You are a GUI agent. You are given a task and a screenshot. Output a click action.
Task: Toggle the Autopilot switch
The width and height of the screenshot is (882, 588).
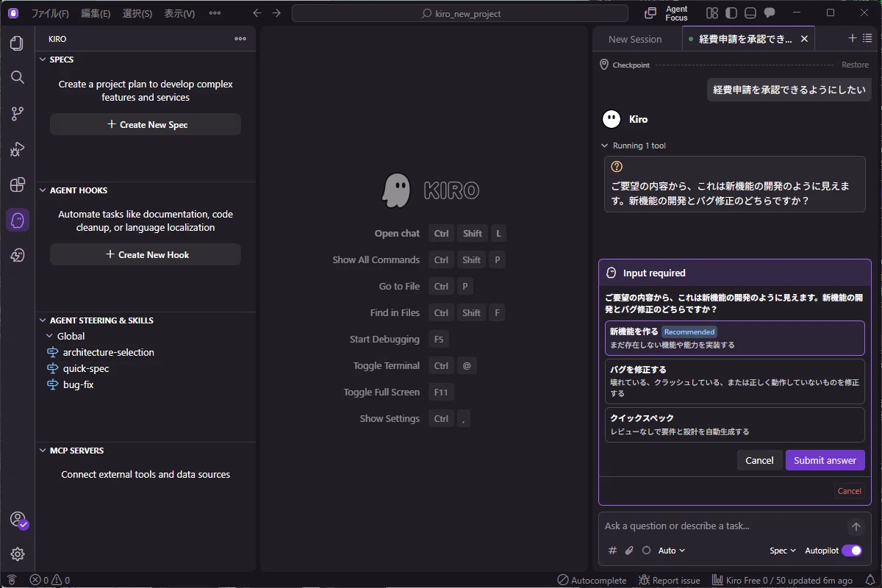852,551
